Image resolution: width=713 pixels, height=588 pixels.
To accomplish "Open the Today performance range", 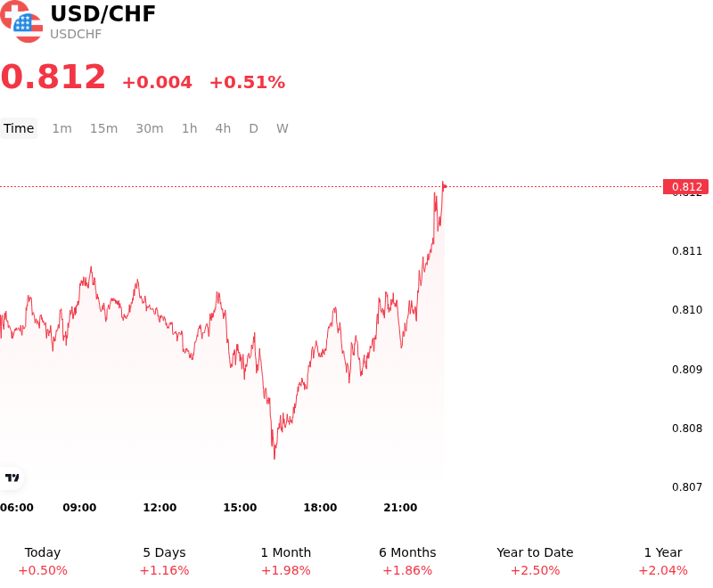I will (x=43, y=561).
